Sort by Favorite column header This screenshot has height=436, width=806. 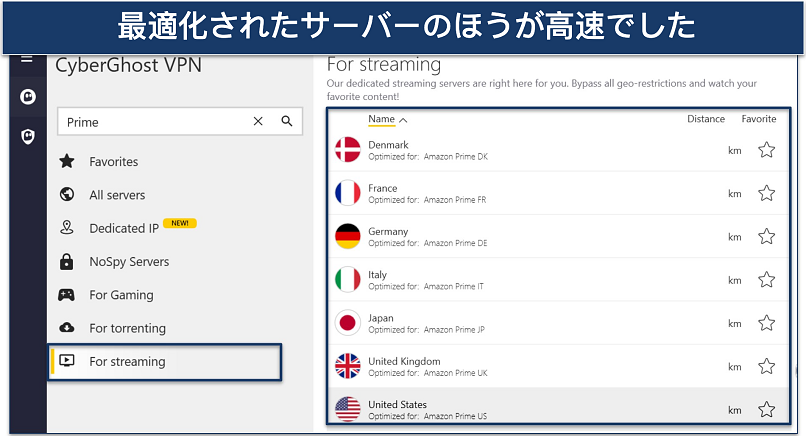pos(758,119)
